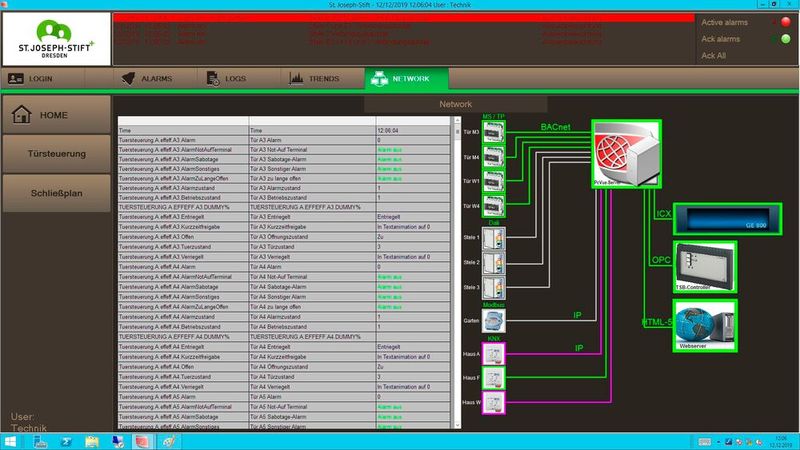Select the Haus A KNX device icon
Screen dimensions: 800x450
495,353
